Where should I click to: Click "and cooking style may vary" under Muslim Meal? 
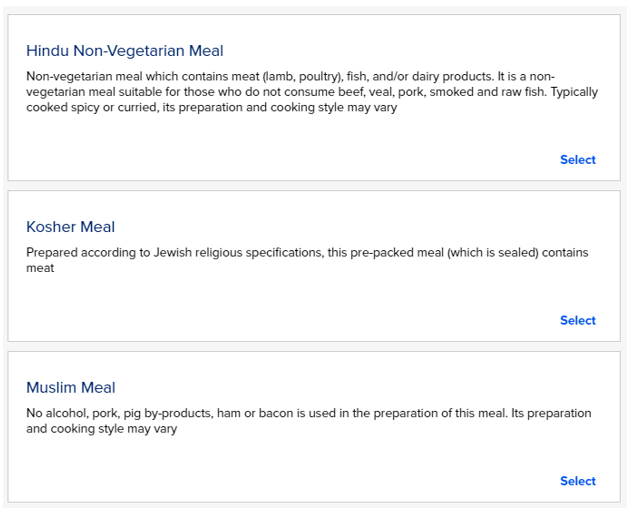pos(102,429)
